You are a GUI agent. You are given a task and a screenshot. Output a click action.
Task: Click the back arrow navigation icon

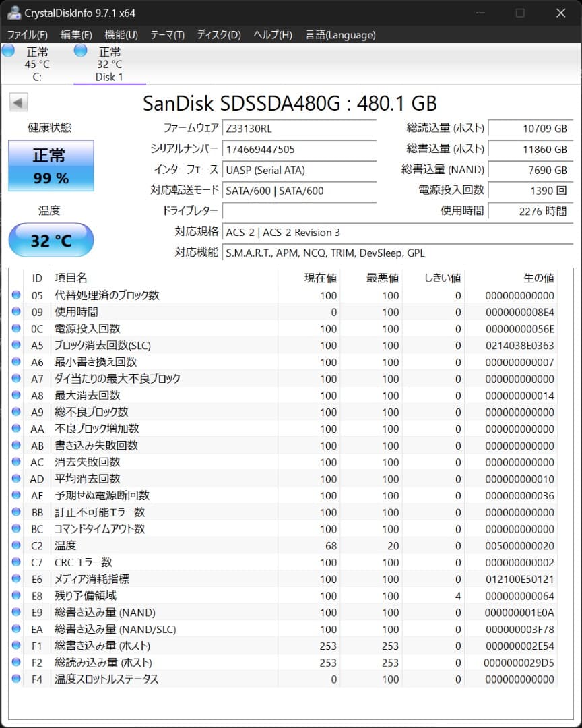(18, 102)
